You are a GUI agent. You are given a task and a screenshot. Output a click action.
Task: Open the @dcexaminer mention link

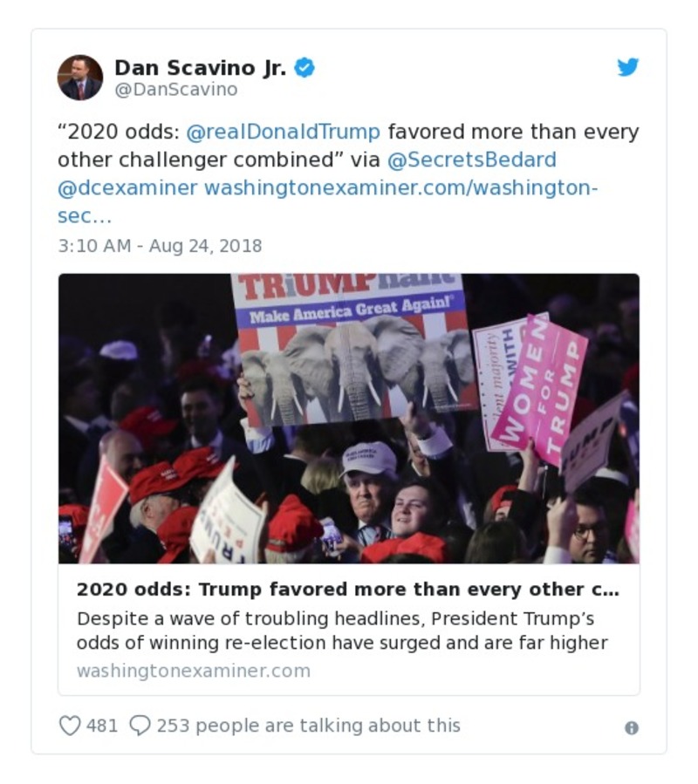coord(127,188)
